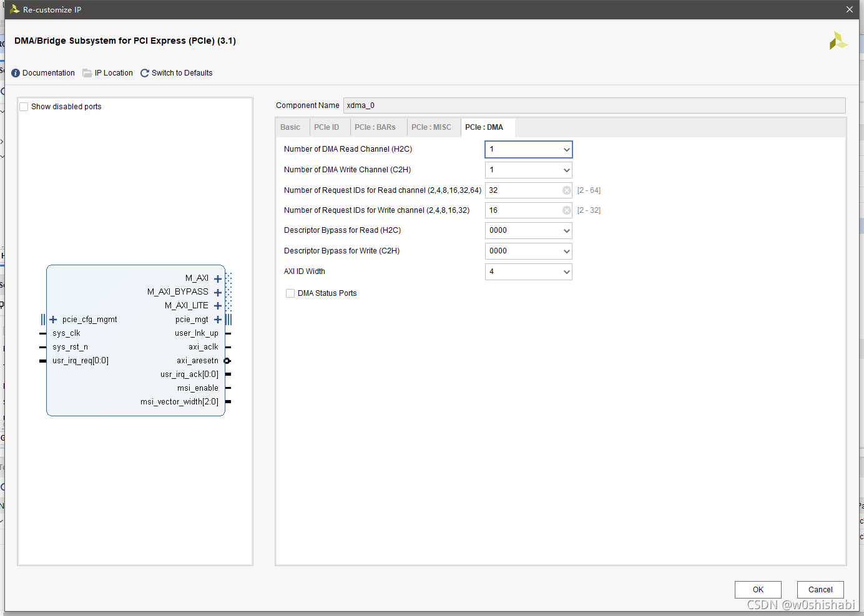Click the IP Location folder icon
This screenshot has height=616, width=864.
(x=87, y=73)
